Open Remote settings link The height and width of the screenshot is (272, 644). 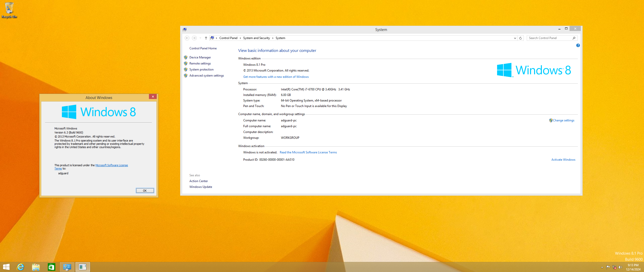click(x=200, y=63)
